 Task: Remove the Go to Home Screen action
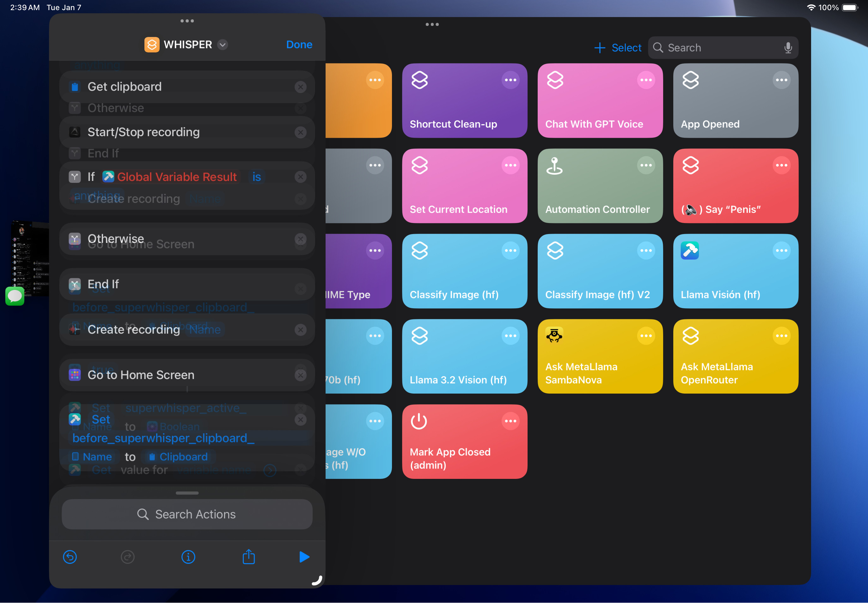coord(300,375)
